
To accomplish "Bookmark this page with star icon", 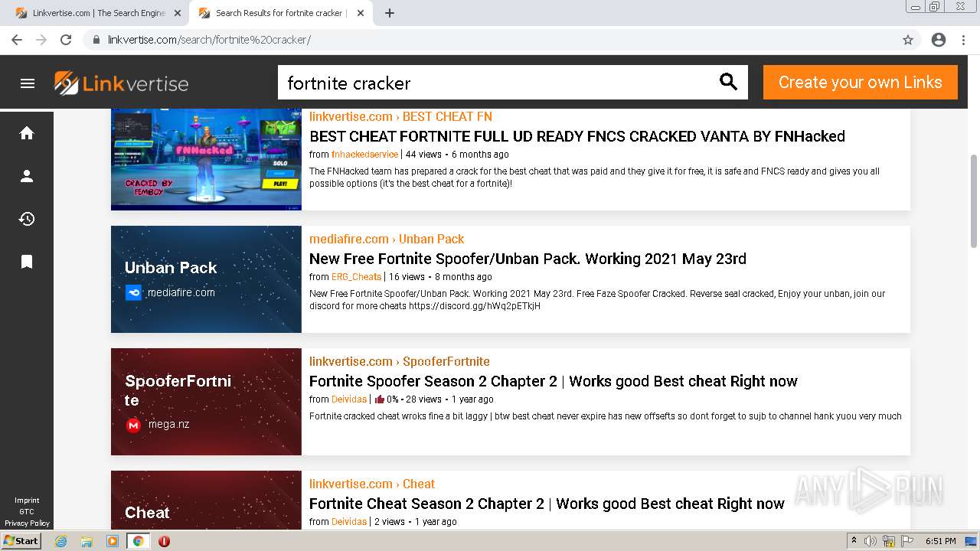I will [x=908, y=40].
